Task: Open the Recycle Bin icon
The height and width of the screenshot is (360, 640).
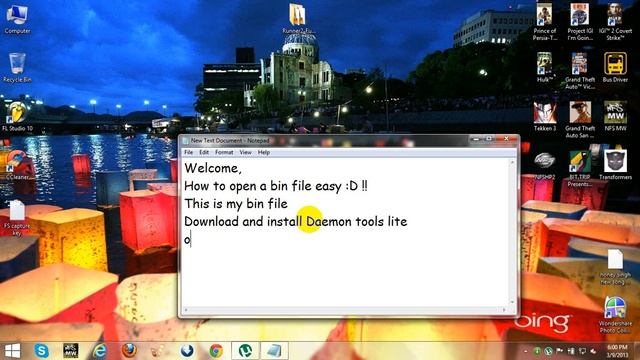Action: point(17,68)
